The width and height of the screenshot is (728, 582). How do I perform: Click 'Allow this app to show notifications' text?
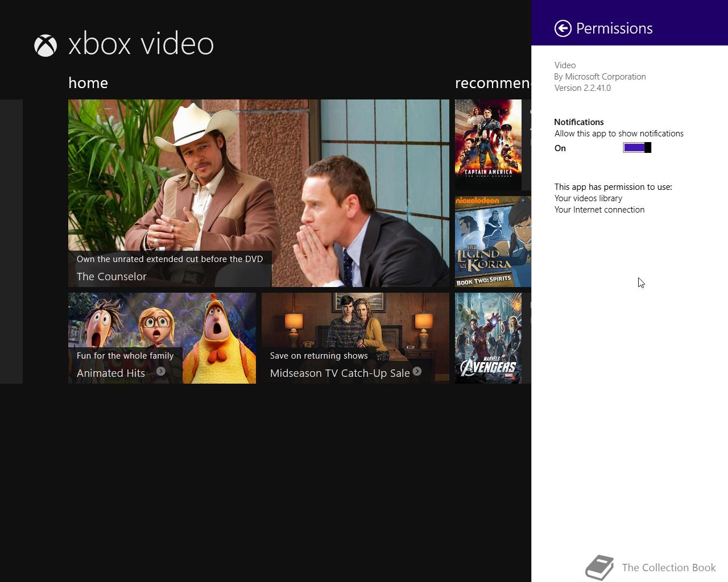[x=619, y=134]
